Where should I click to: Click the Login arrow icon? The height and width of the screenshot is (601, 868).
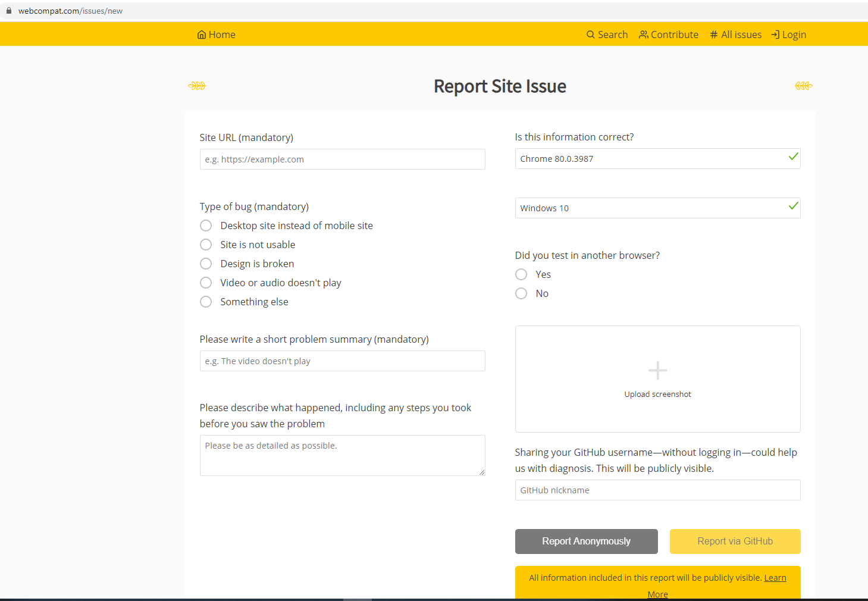coord(775,35)
